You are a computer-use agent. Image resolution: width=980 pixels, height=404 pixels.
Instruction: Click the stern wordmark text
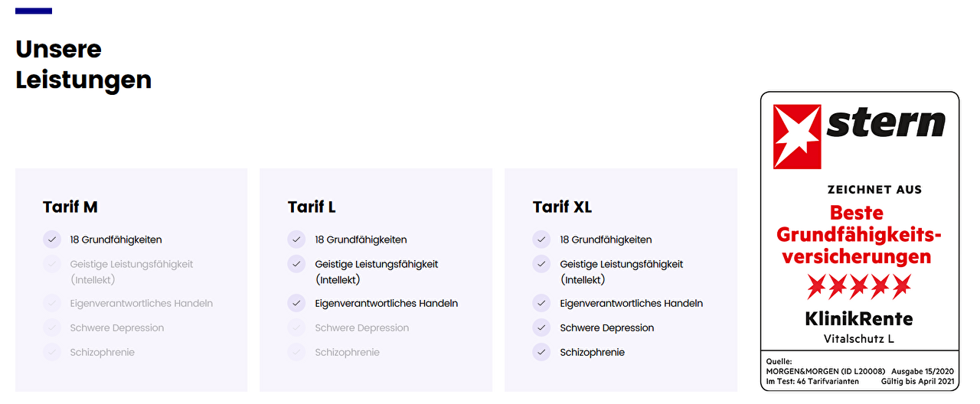886,122
